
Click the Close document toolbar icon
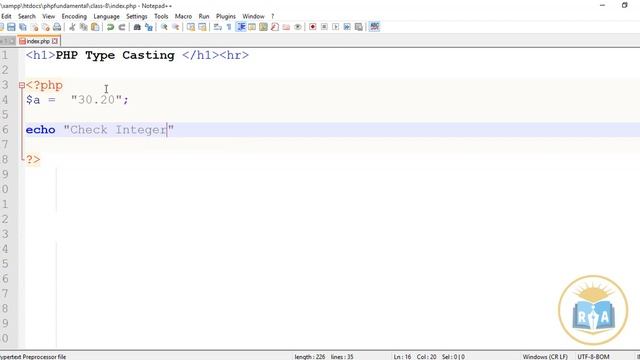35,27
